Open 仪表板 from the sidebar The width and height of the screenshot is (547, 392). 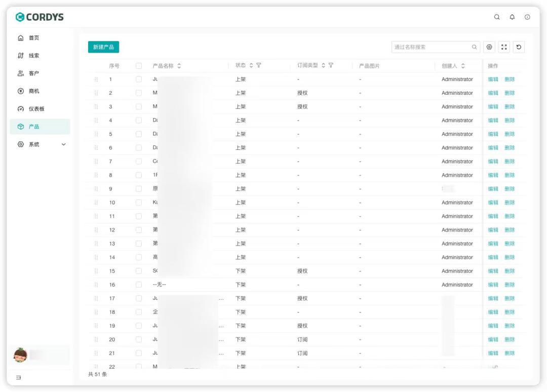36,109
